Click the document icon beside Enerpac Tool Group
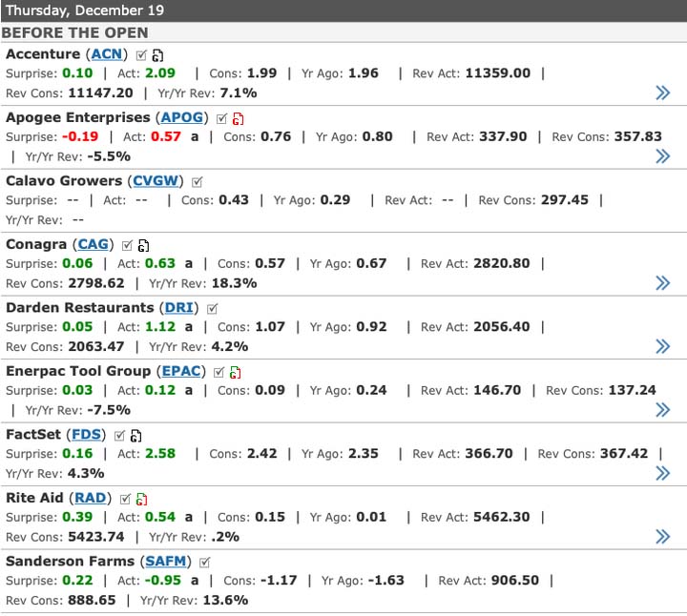The width and height of the screenshot is (687, 616). click(235, 372)
